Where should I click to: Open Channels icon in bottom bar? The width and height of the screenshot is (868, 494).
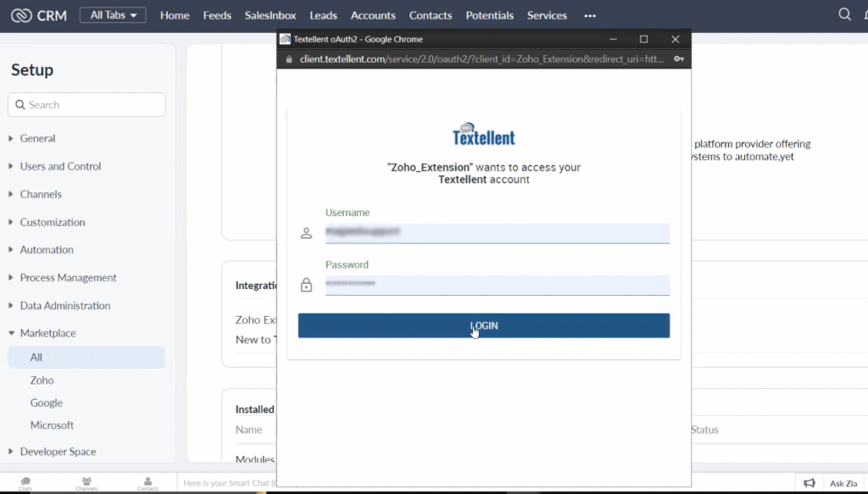click(x=86, y=484)
